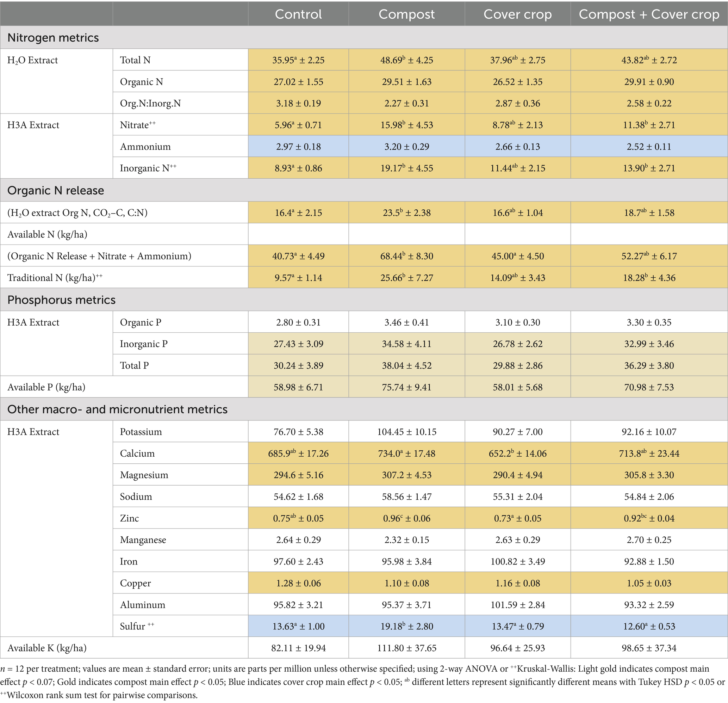The height and width of the screenshot is (703, 728).
Task: Select cell 26.52 ± 1.35 under Cover crop
Action: coord(517,82)
